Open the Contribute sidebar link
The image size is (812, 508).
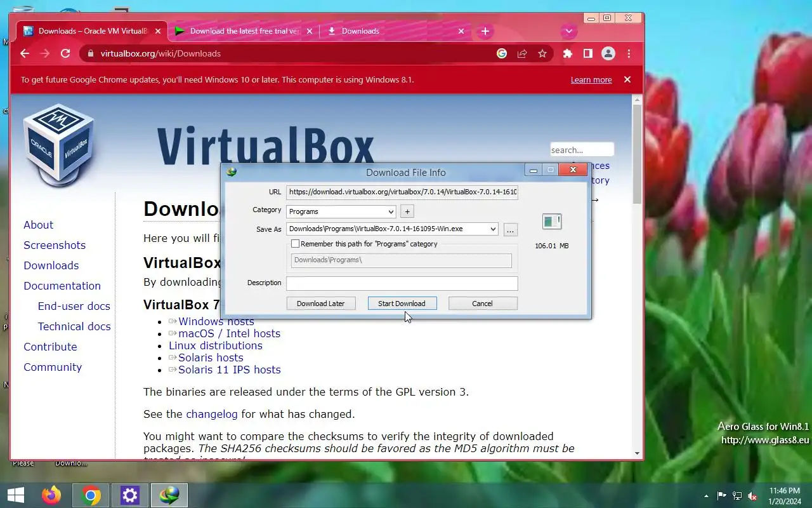(50, 347)
